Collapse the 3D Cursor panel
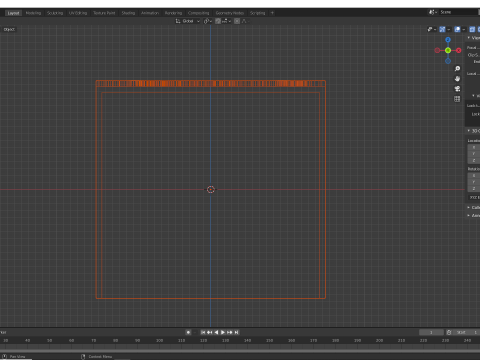This screenshot has width=480, height=360. coord(473,131)
